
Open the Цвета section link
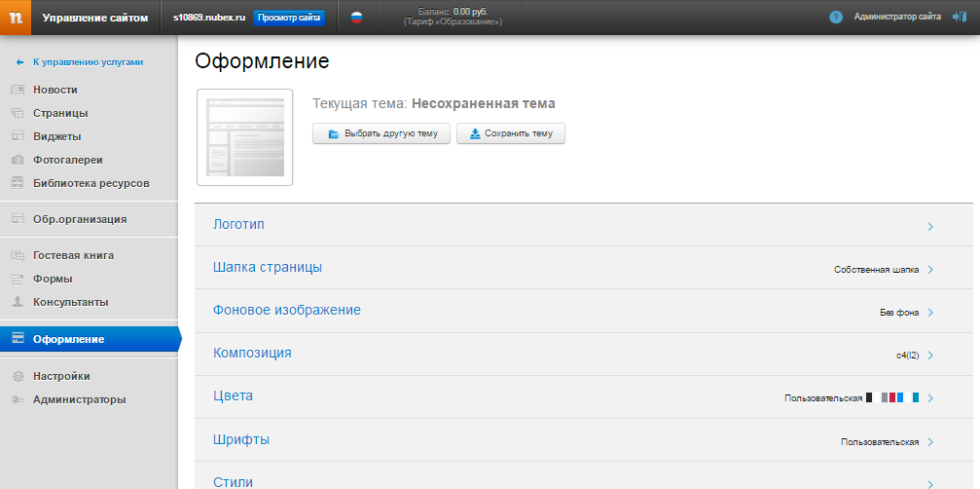click(x=234, y=395)
